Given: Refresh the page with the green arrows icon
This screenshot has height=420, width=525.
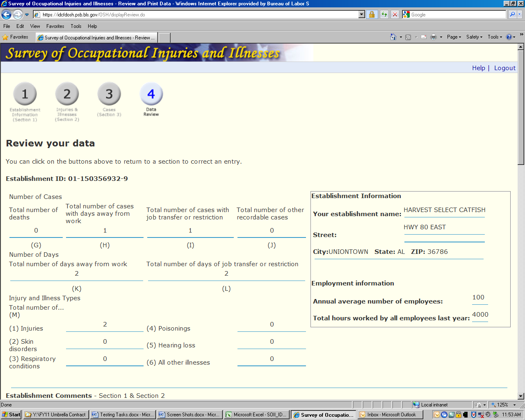Looking at the screenshot, I should [x=384, y=15].
